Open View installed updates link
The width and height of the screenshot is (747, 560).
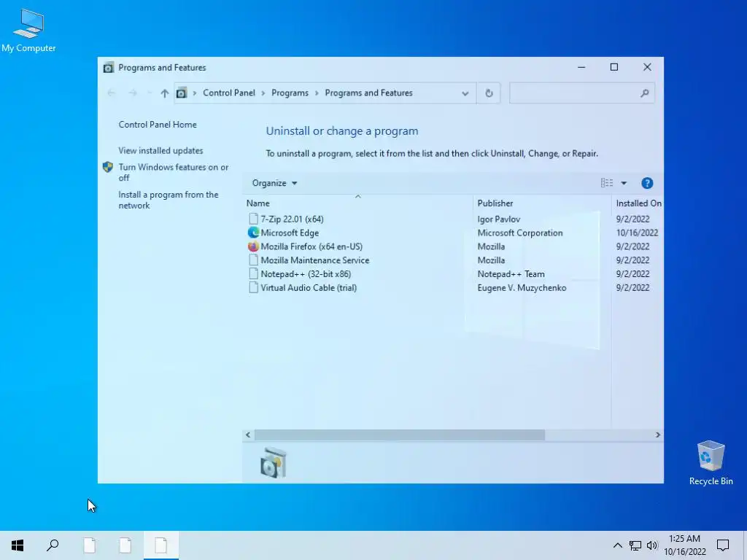160,150
